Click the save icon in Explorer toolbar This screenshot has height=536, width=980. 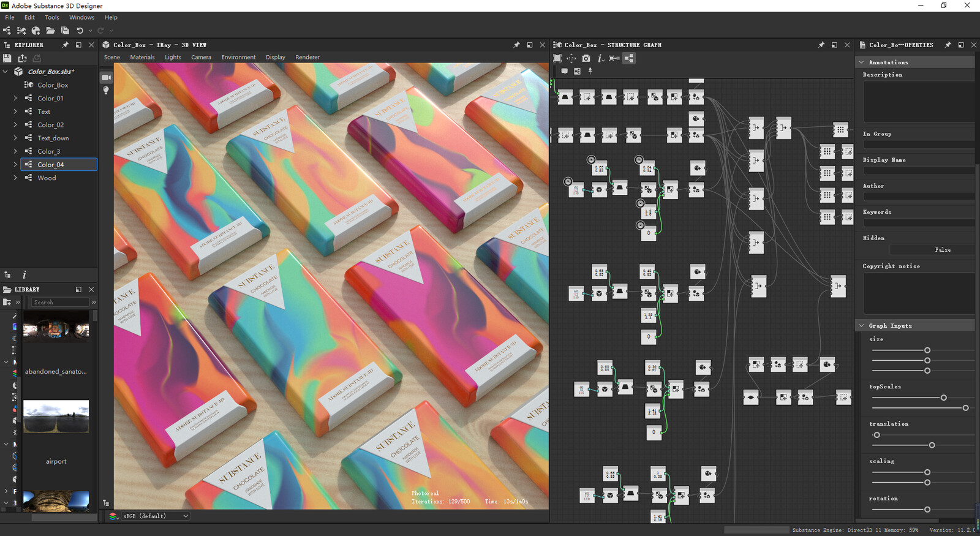[7, 58]
